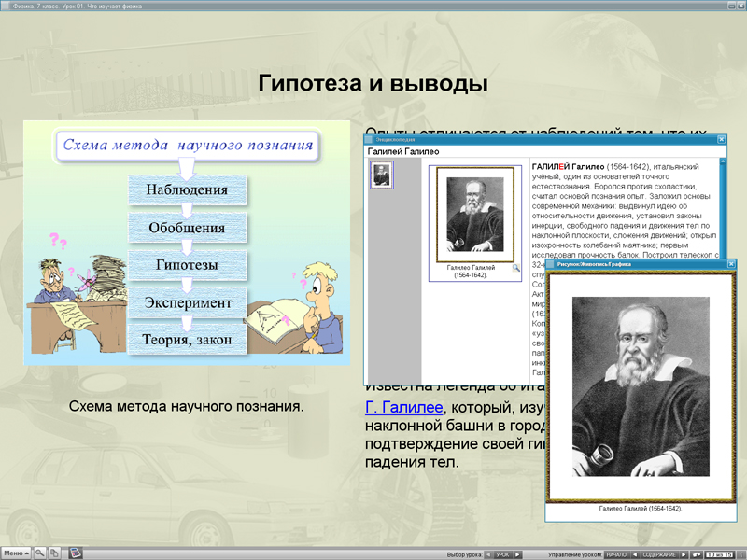Click the 10 из 15 page indicator
This screenshot has height=560, width=747.
click(718, 552)
